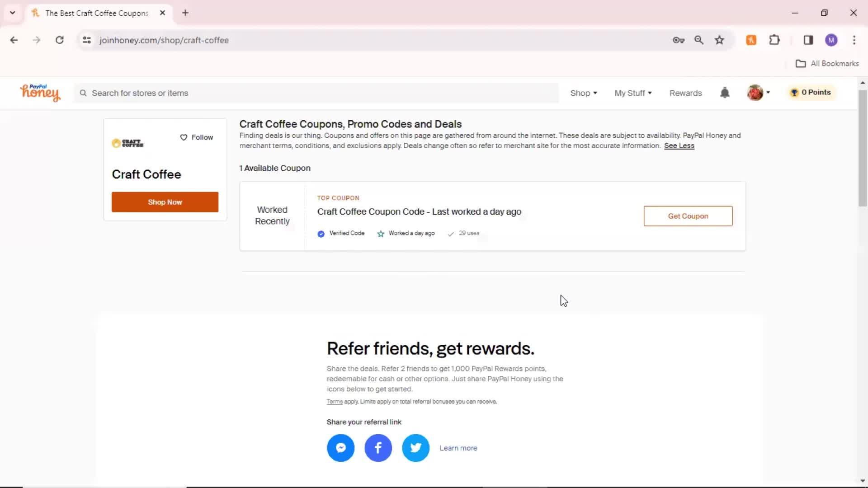Open the user profile avatar menu

click(758, 93)
